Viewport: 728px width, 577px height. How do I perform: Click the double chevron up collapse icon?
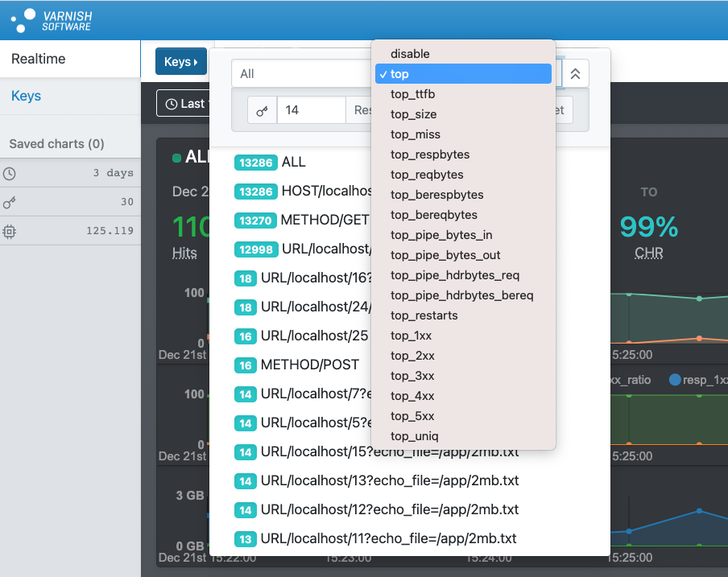point(575,73)
